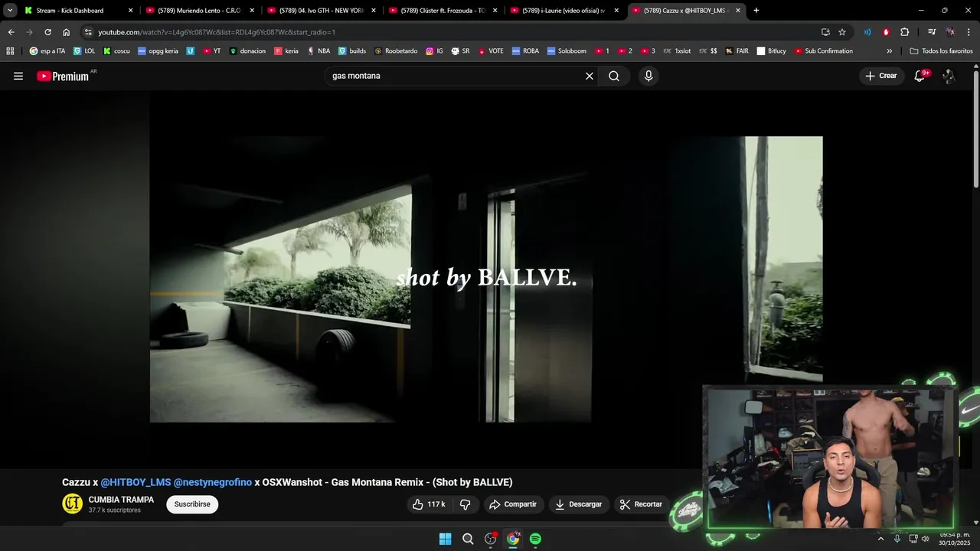Image resolution: width=980 pixels, height=551 pixels.
Task: Go to browser home page
Action: (67, 32)
